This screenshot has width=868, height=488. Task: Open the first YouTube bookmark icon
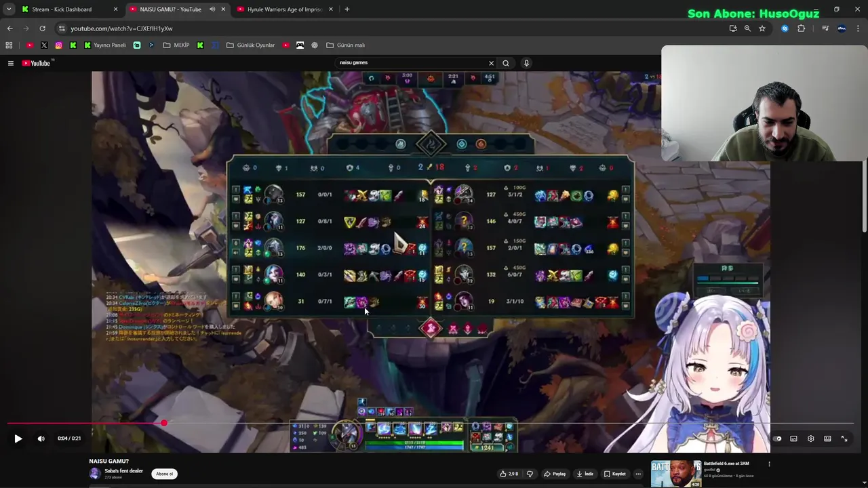tap(30, 45)
